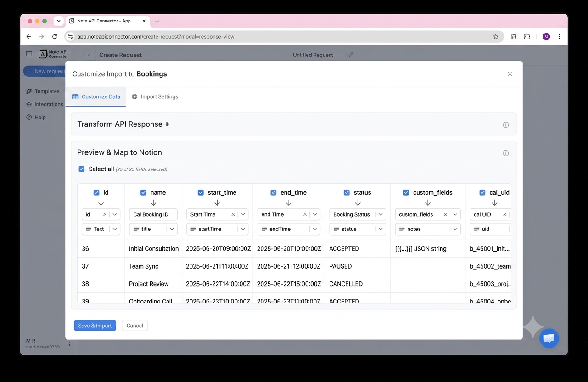Open the browser profile avatar M
Screen dimensions: 588x382
pyautogui.click(x=546, y=37)
